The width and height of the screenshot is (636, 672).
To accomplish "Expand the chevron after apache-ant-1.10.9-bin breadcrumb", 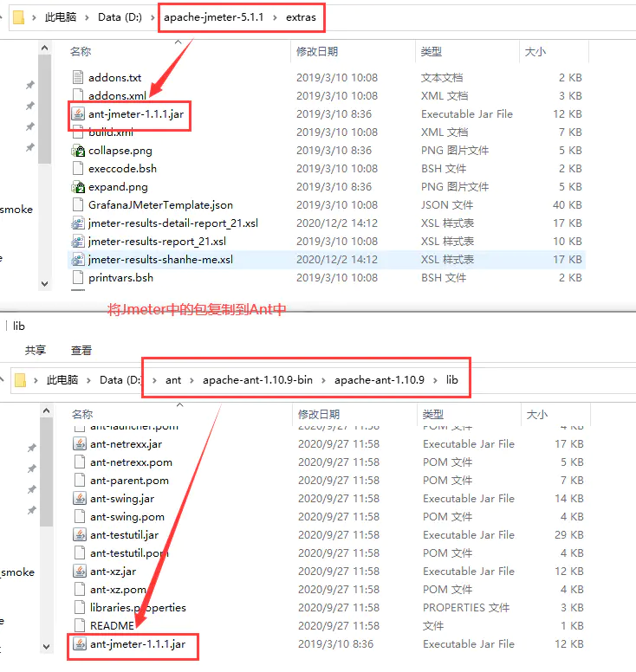I will (323, 380).
